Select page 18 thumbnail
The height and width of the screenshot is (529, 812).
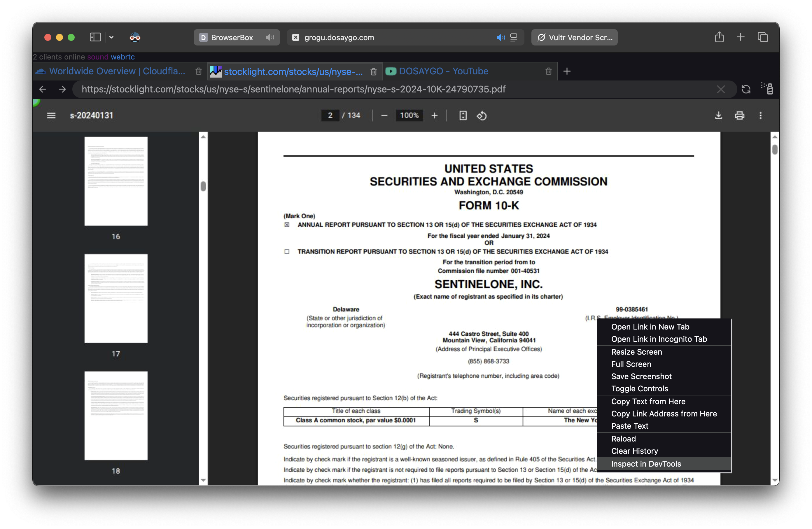[116, 416]
